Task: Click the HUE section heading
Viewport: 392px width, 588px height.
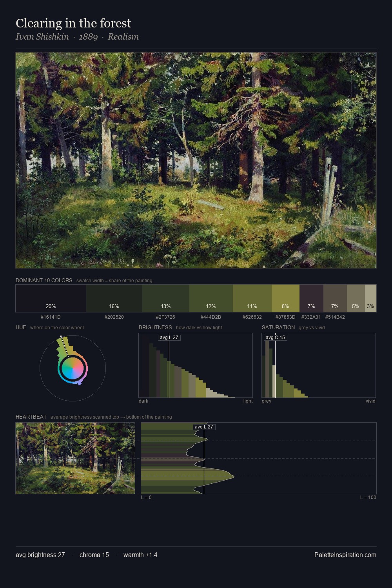Action: tap(21, 327)
